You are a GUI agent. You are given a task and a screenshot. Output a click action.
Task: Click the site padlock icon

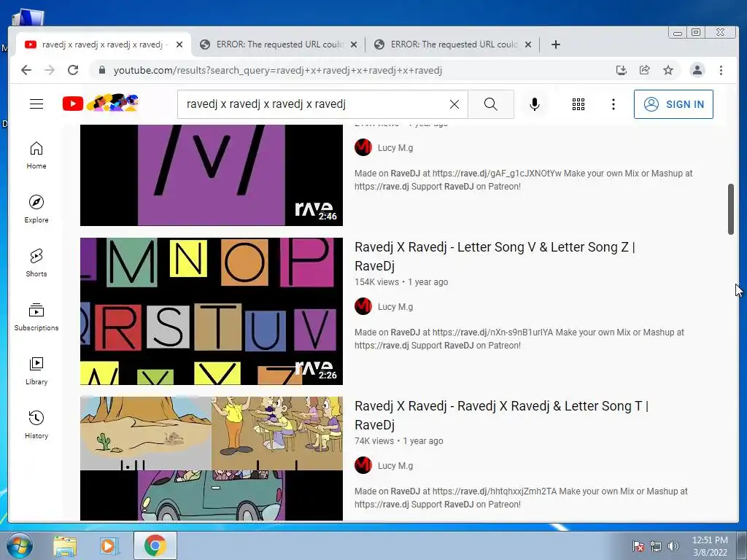coord(102,71)
